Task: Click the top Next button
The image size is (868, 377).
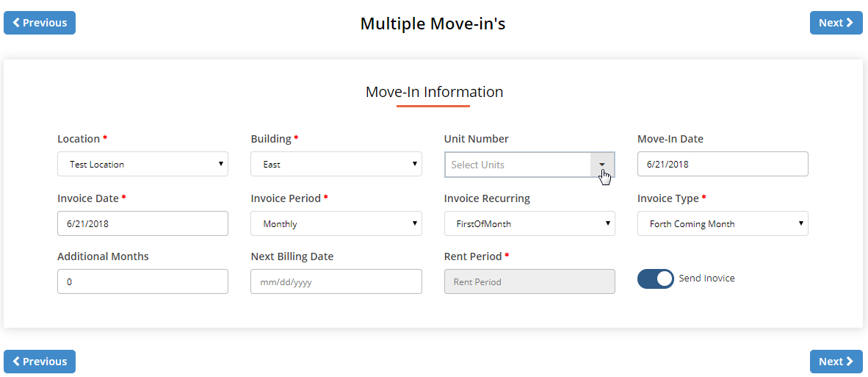Action: click(836, 23)
